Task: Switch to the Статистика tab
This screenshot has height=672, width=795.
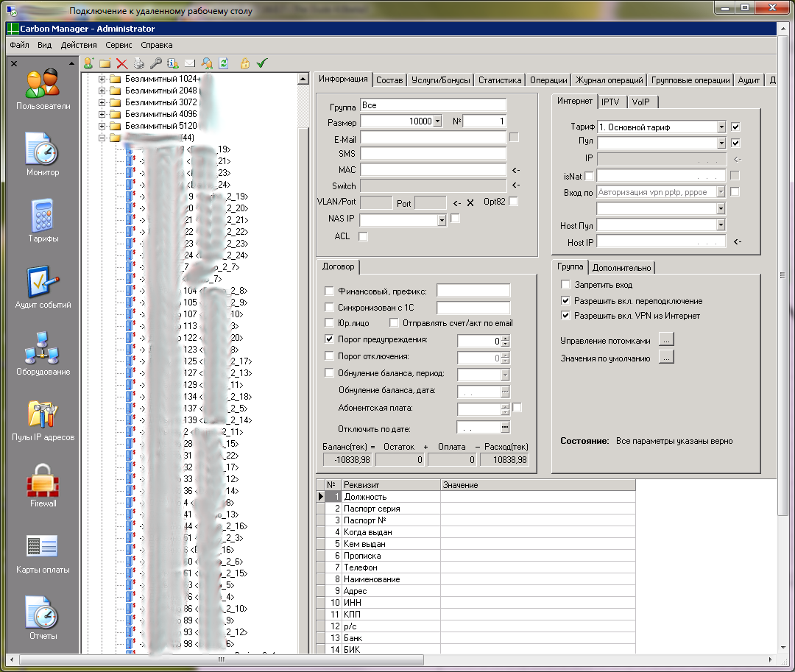Action: (500, 80)
